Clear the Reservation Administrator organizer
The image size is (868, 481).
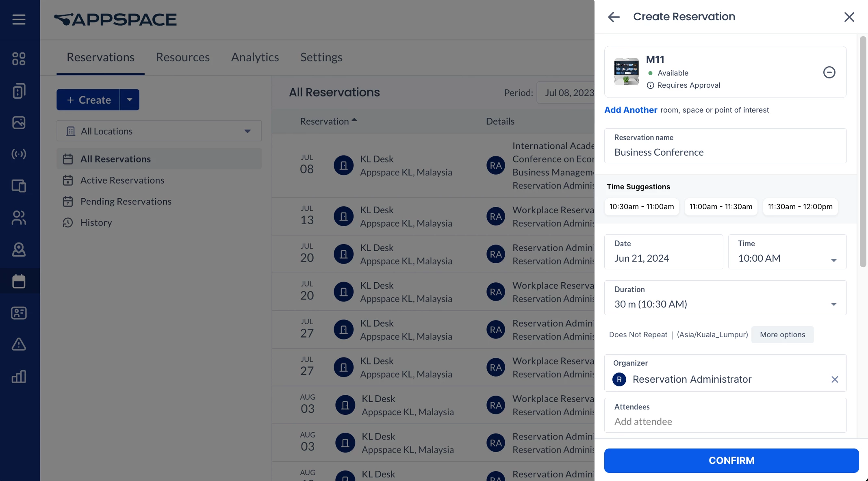click(x=835, y=379)
